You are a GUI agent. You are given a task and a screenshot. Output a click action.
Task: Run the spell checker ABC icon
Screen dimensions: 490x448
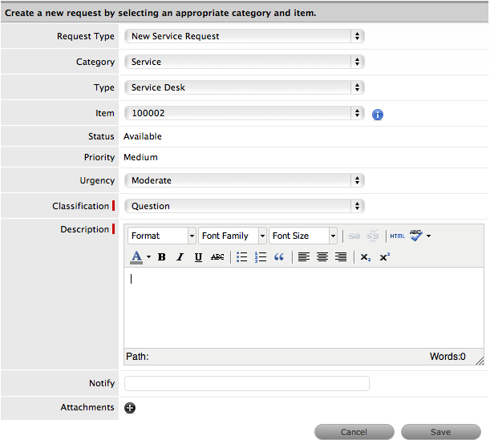pyautogui.click(x=416, y=236)
